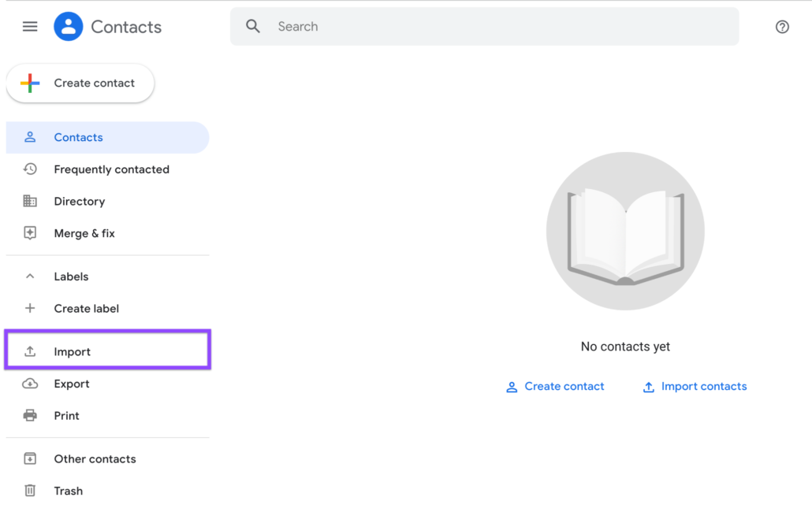
Task: Click the Directory building icon
Action: click(30, 202)
